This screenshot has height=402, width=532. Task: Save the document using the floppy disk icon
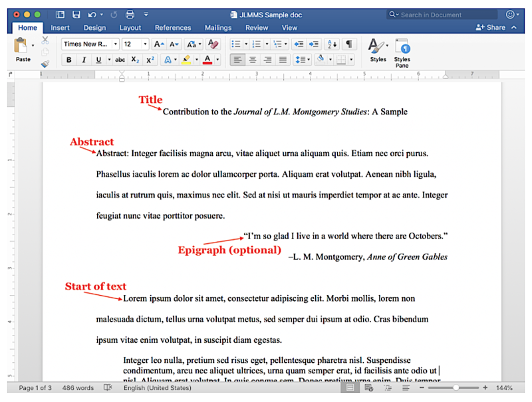[x=76, y=14]
